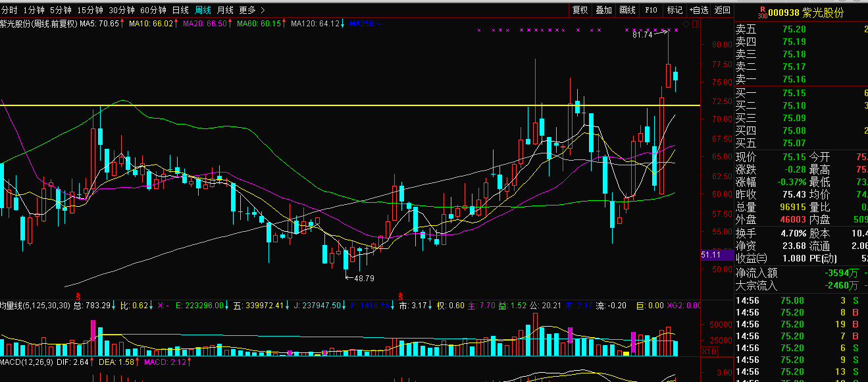Click the 标记 mark button
868x382 pixels.
675,10
